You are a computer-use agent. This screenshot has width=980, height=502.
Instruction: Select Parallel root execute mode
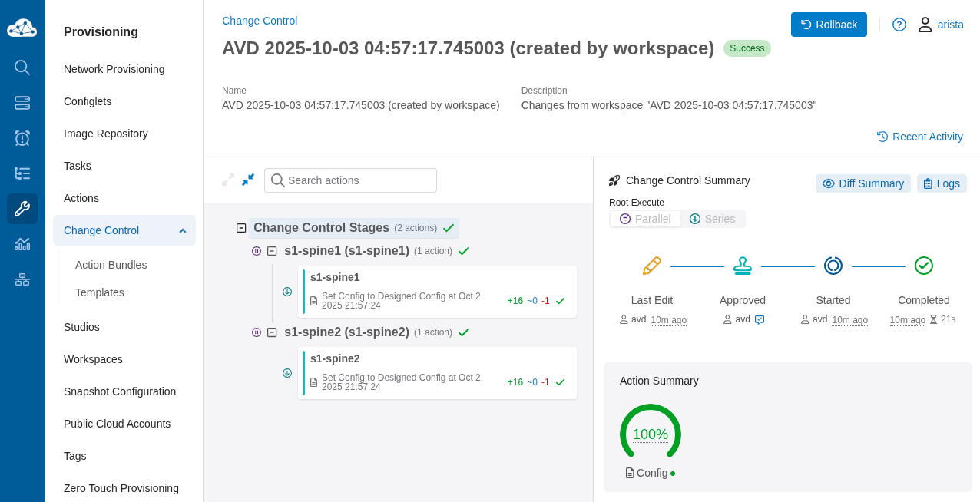click(645, 219)
